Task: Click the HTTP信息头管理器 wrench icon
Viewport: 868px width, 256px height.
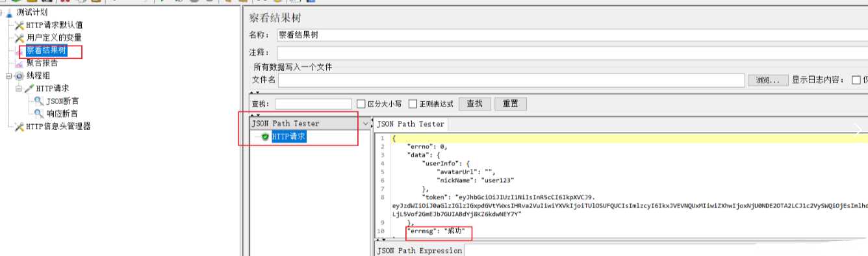Action: [19, 126]
